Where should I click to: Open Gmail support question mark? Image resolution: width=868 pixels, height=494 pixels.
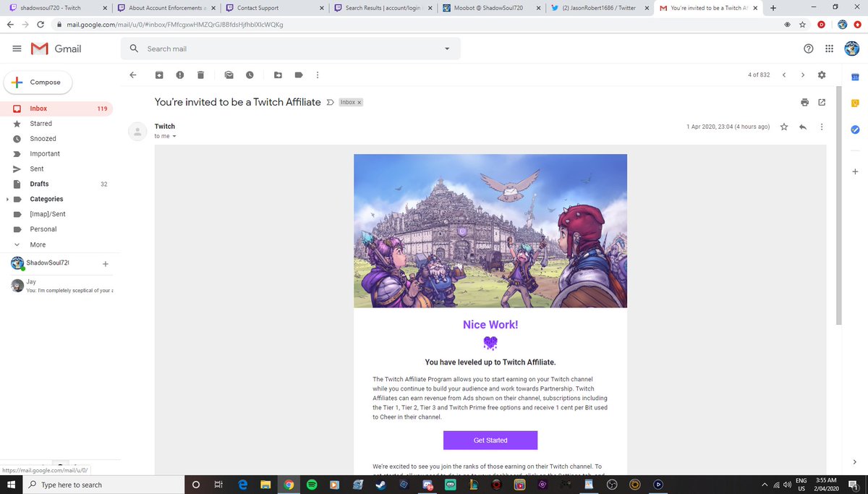(x=809, y=48)
